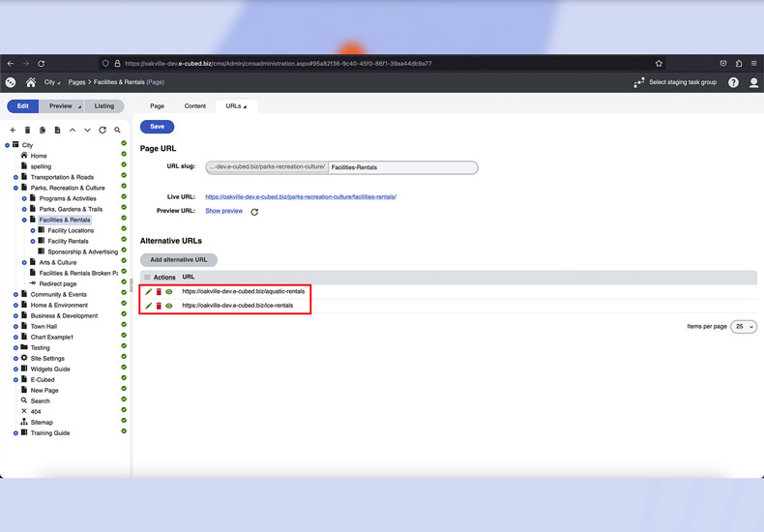Switch to the Content tab
The image size is (764, 532).
pos(194,106)
